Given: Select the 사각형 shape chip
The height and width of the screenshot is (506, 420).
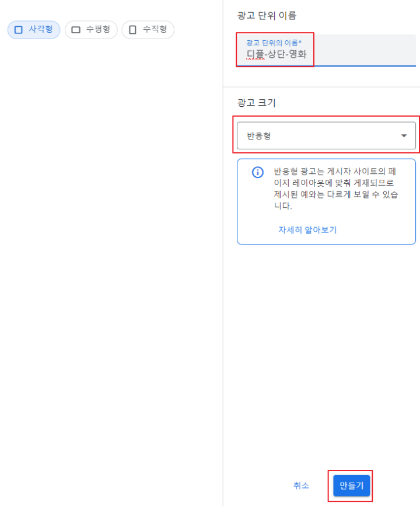Looking at the screenshot, I should click(34, 30).
